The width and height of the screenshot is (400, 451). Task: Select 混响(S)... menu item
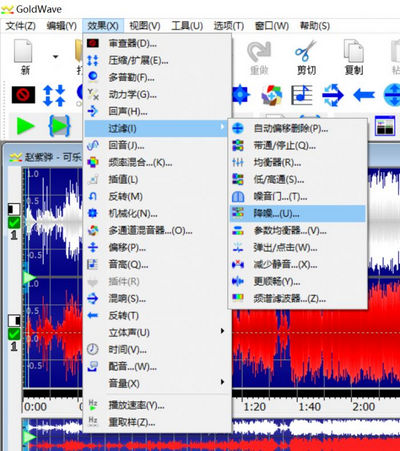pyautogui.click(x=157, y=298)
